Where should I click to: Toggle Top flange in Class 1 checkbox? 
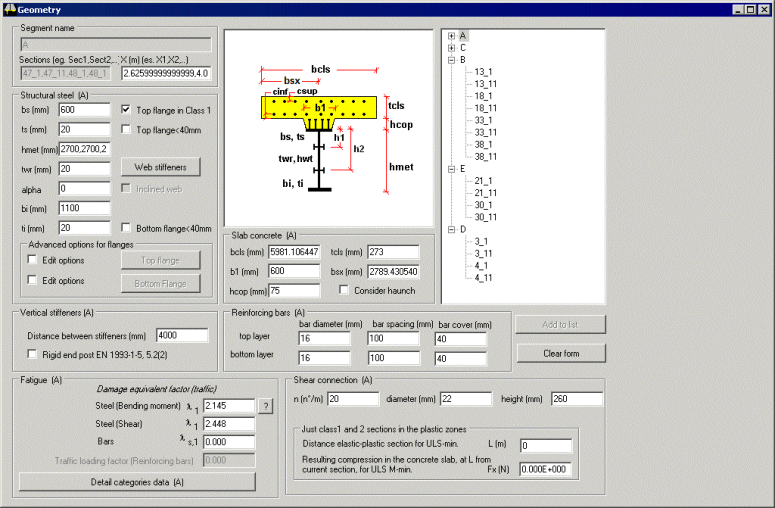pos(127,110)
